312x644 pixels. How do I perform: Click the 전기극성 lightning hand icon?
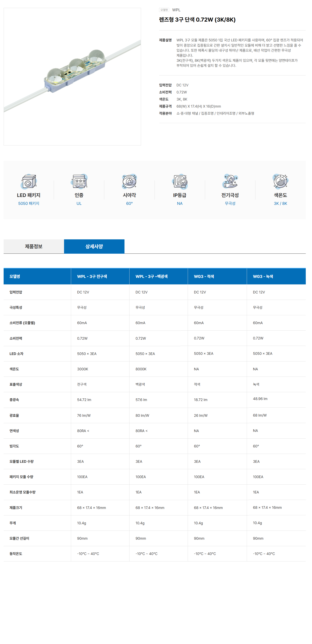[x=230, y=181]
